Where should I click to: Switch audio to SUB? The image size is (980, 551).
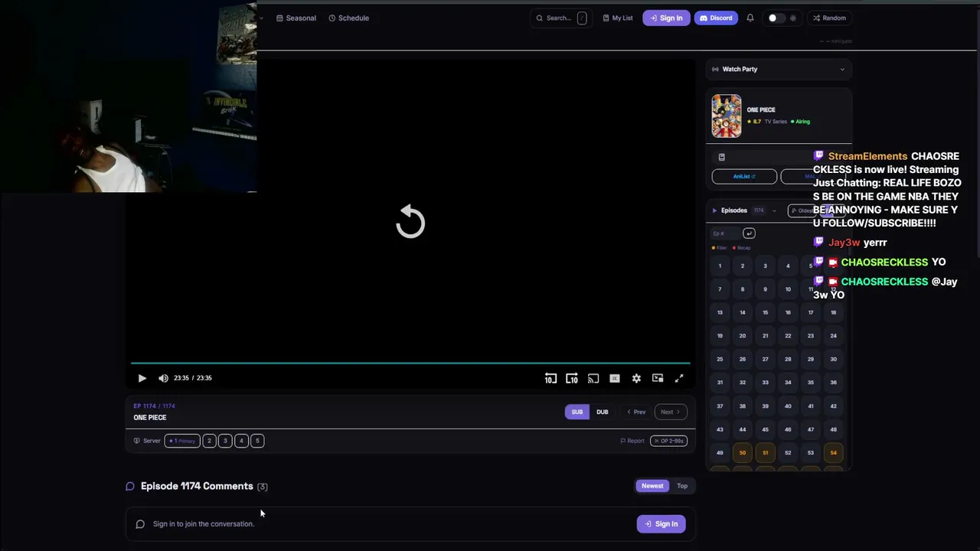(x=577, y=412)
